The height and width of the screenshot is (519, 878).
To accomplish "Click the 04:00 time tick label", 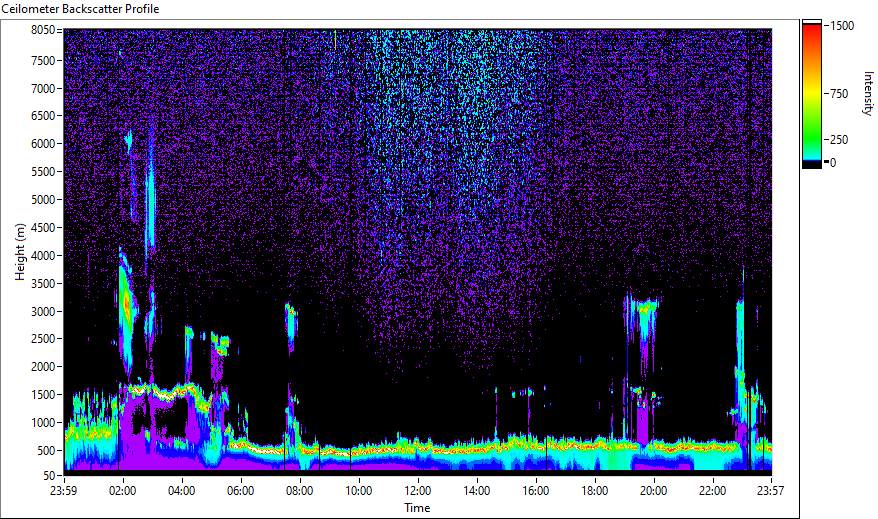I will click(181, 491).
